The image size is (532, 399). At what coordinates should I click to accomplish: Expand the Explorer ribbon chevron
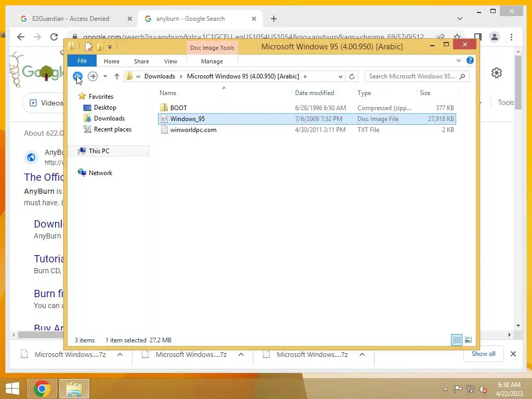tap(459, 60)
